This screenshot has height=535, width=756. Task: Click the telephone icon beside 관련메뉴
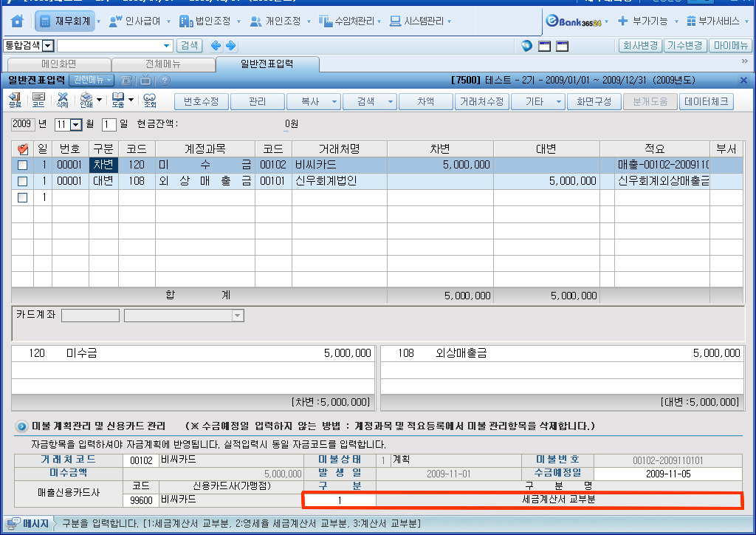click(x=127, y=80)
